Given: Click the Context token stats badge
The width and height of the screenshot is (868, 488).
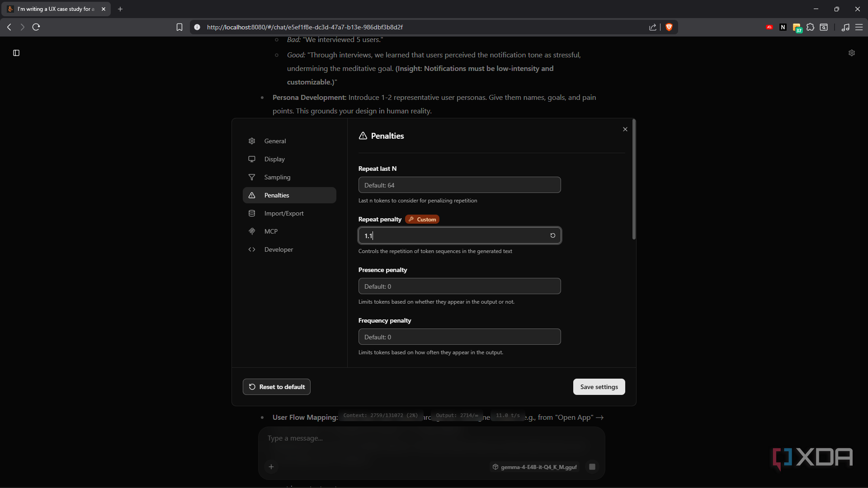Looking at the screenshot, I should tap(381, 416).
